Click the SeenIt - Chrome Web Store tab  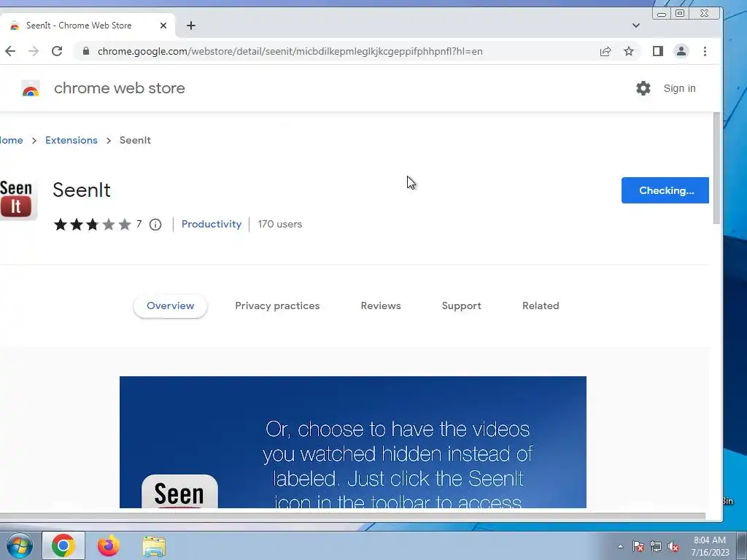88,26
